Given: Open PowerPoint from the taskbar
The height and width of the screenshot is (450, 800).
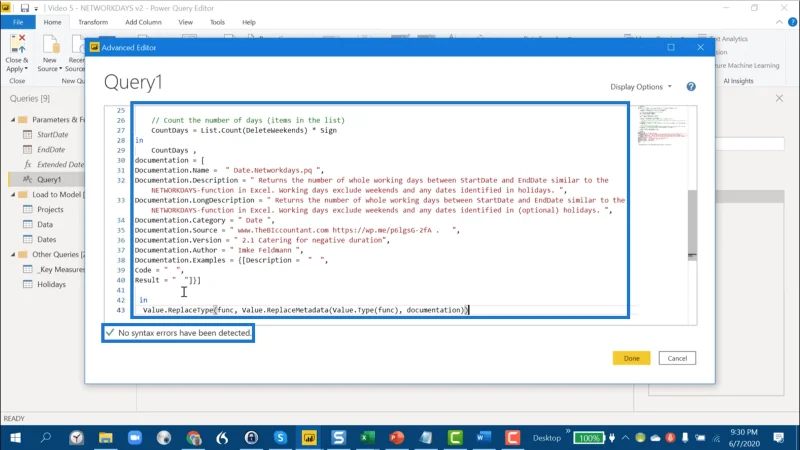Looking at the screenshot, I should (x=396, y=438).
